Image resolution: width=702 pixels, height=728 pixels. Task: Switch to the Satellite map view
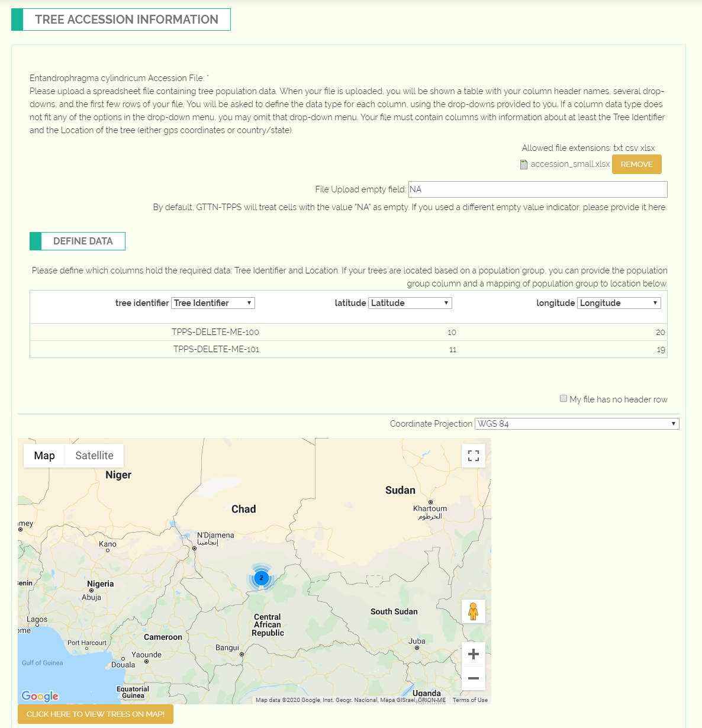(x=94, y=456)
